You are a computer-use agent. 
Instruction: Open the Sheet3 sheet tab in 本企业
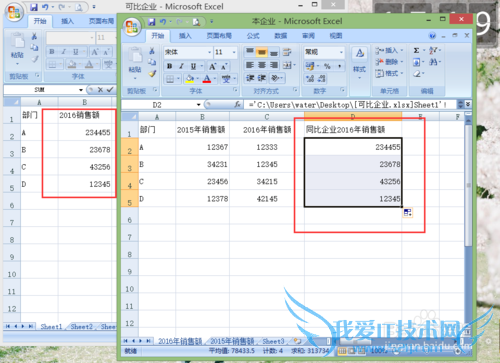[x=273, y=341]
